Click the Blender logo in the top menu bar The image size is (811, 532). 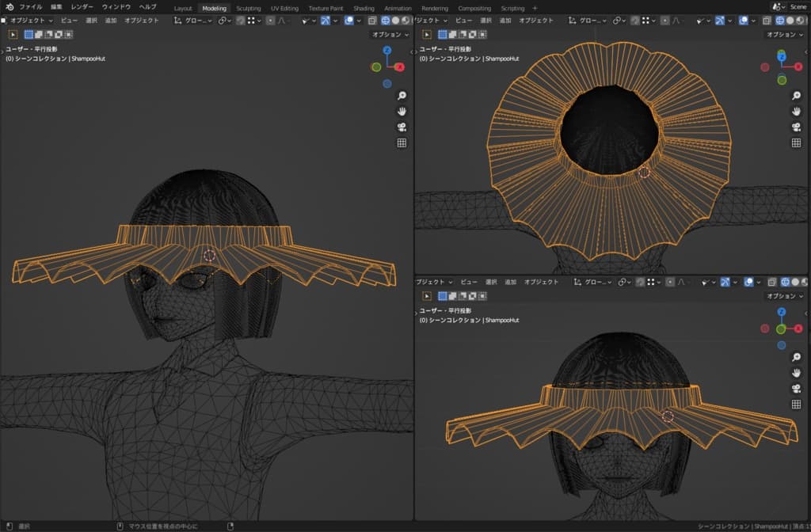click(x=8, y=7)
